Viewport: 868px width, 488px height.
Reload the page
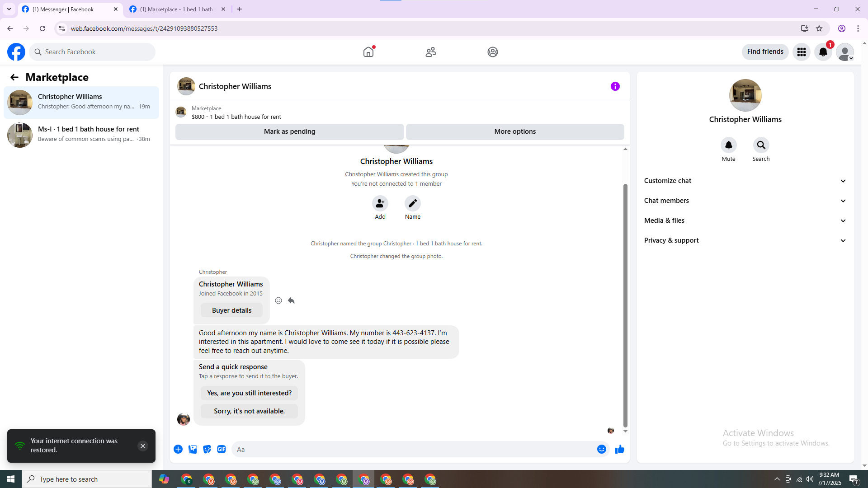[42, 28]
